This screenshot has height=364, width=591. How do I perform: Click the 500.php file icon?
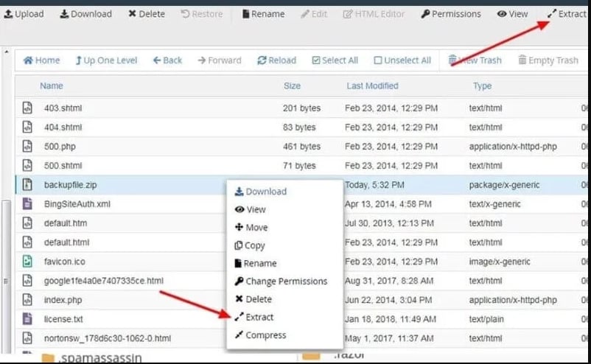pyautogui.click(x=27, y=146)
